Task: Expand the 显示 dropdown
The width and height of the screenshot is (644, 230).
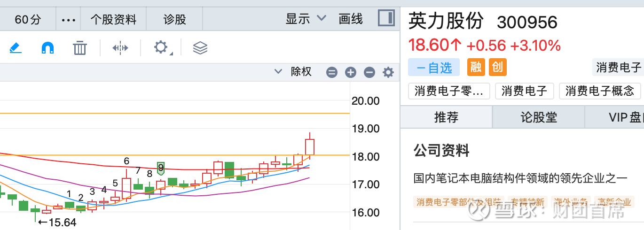Action: [x=306, y=19]
